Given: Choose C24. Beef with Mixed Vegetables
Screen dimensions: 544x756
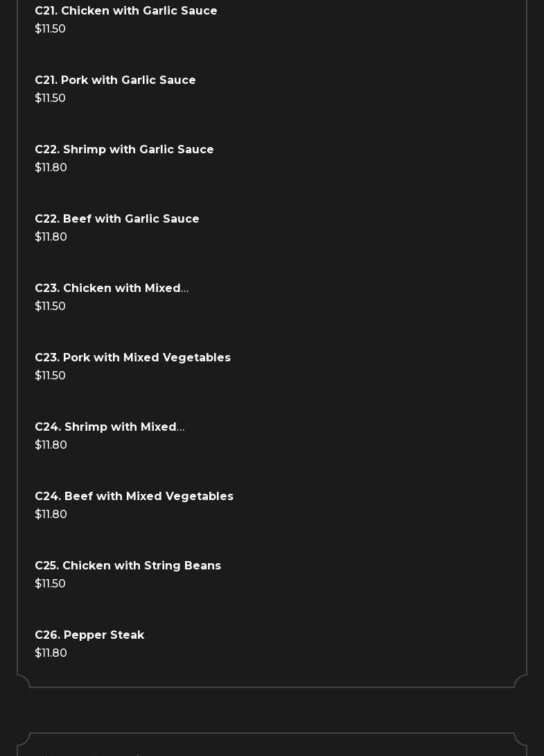Looking at the screenshot, I should [x=134, y=497].
